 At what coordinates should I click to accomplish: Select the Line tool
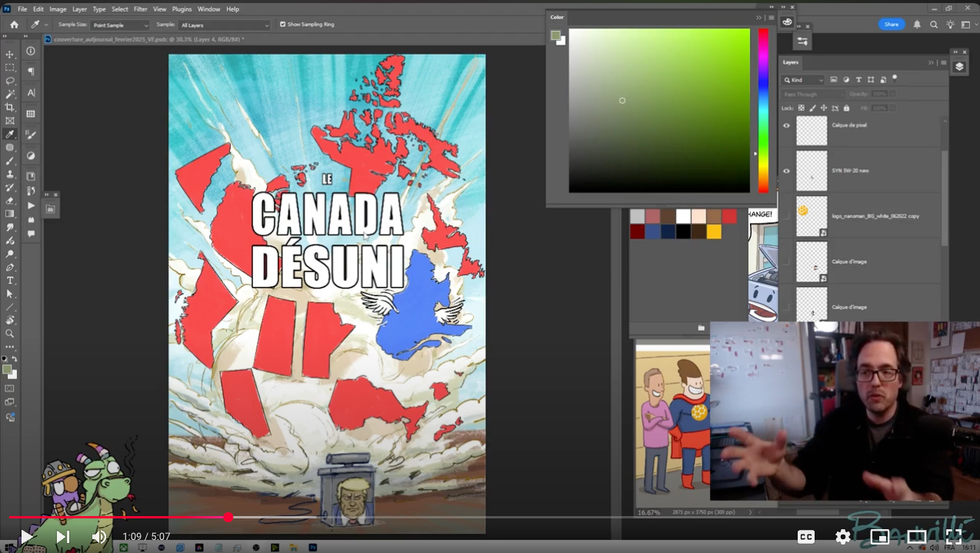[10, 307]
